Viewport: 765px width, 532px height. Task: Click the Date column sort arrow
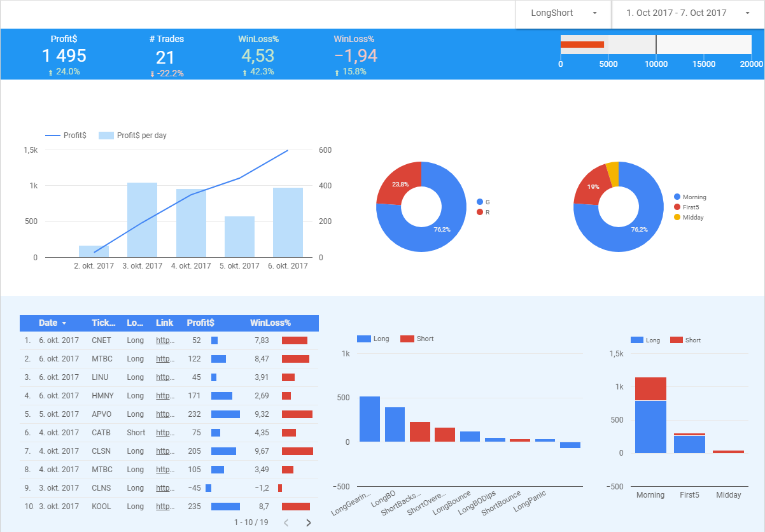click(x=64, y=323)
